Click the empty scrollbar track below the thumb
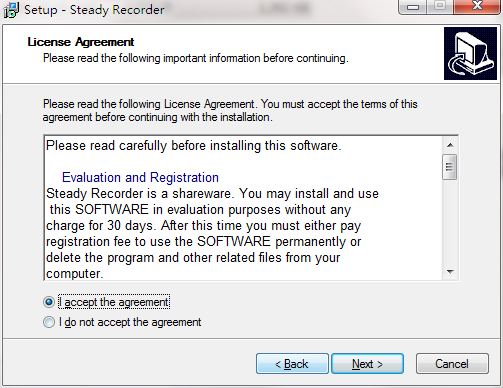The height and width of the screenshot is (388, 503). [450, 222]
